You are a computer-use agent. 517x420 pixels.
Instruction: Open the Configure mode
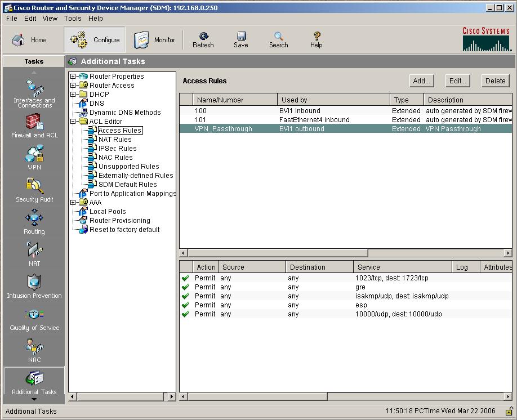coord(95,40)
